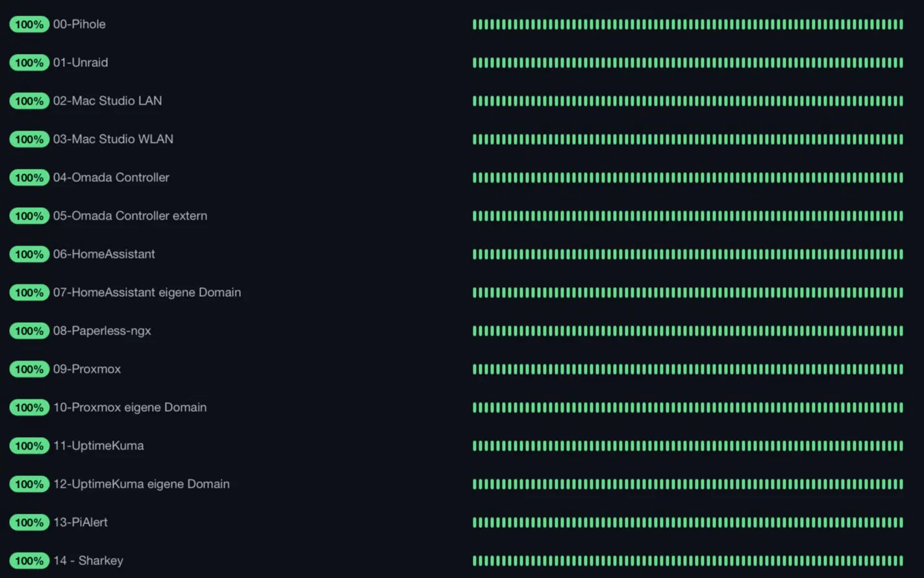Viewport: 924px width, 578px height.
Task: Click the 05-Omada Controller extern label
Action: coord(130,216)
